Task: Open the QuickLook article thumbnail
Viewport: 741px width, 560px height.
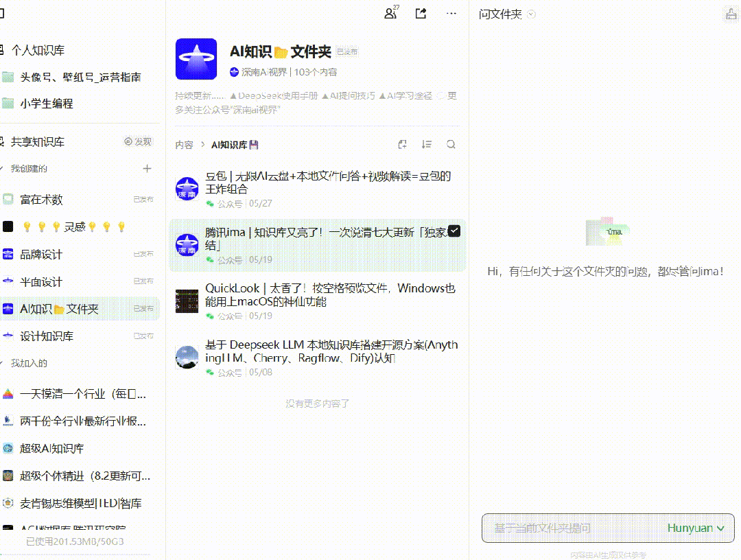Action: 187,301
